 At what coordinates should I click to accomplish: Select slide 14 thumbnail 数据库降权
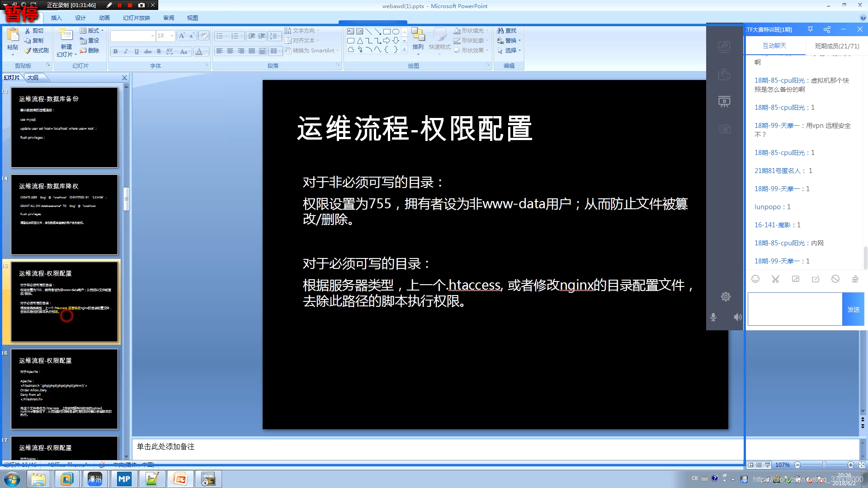(64, 215)
